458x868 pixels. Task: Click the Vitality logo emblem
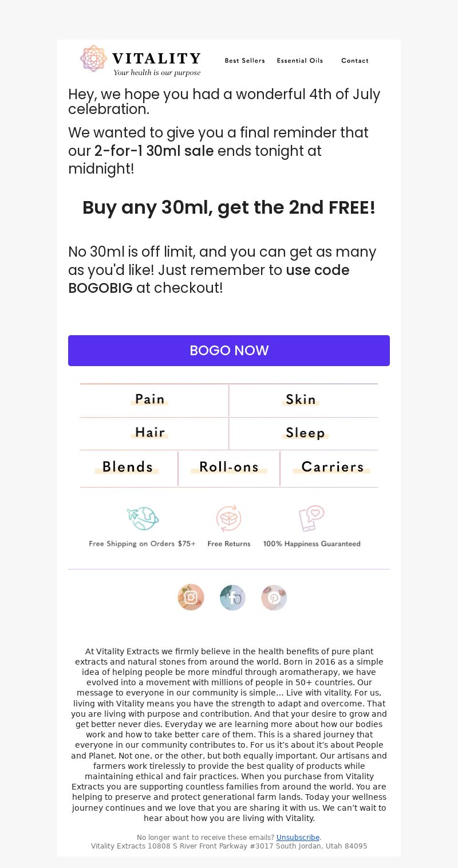pyautogui.click(x=94, y=59)
